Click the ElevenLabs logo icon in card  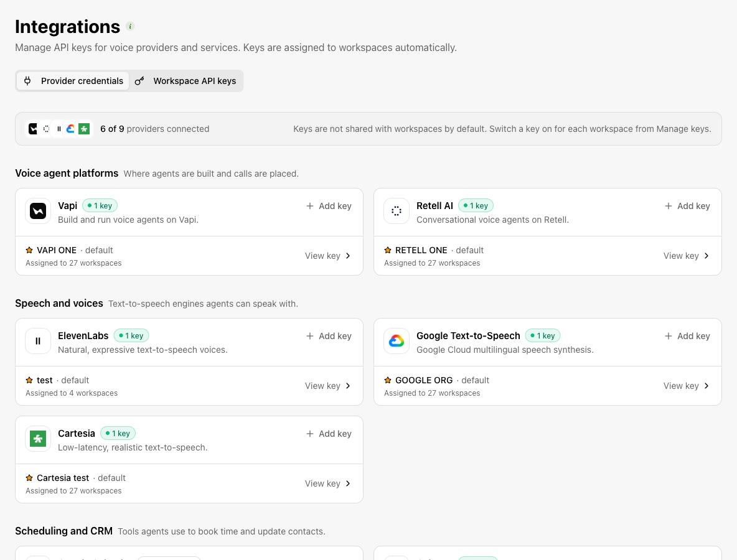click(x=38, y=341)
